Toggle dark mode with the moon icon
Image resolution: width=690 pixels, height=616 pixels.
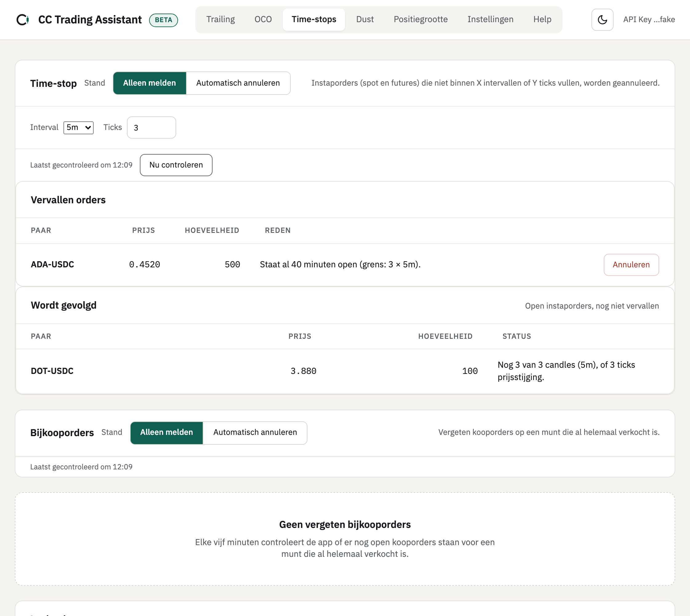[602, 20]
